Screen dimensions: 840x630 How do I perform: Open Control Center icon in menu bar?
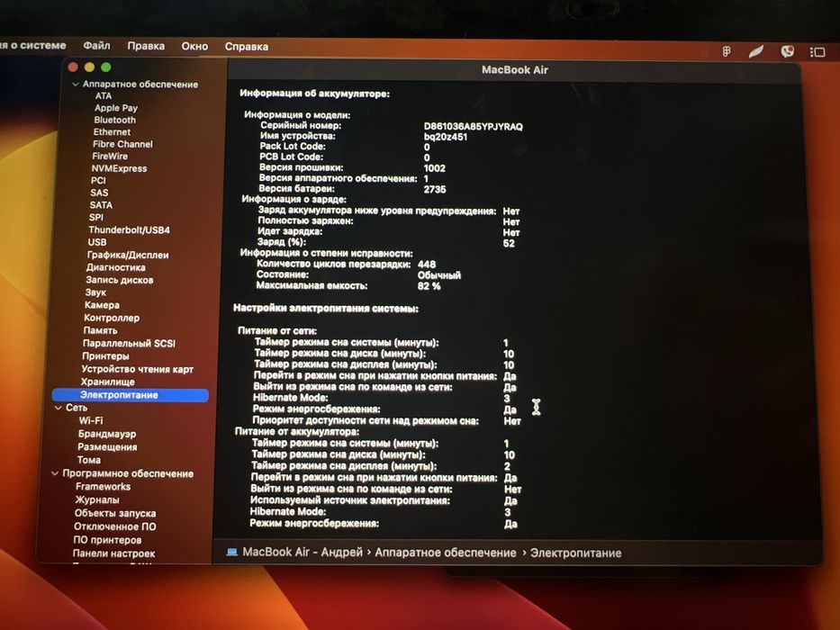pyautogui.click(x=817, y=52)
